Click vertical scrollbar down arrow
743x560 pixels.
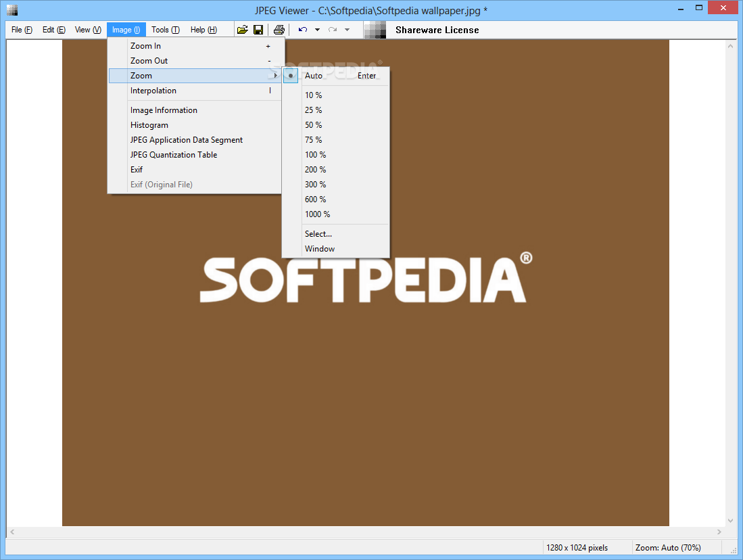point(730,521)
